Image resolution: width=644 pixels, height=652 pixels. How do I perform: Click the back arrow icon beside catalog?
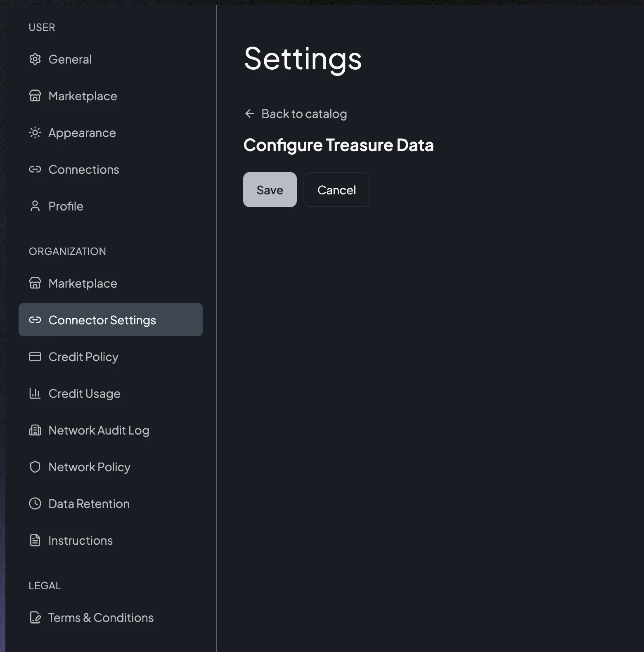(x=249, y=113)
